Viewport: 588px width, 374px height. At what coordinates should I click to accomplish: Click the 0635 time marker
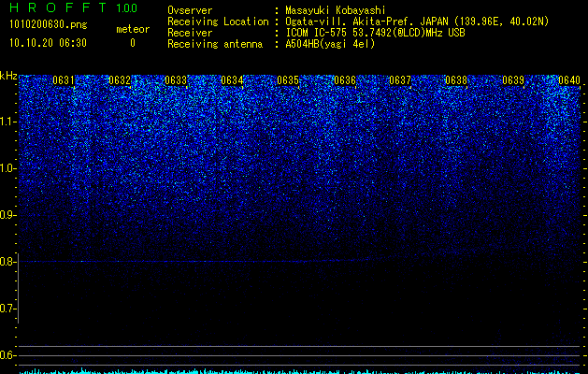pos(288,80)
